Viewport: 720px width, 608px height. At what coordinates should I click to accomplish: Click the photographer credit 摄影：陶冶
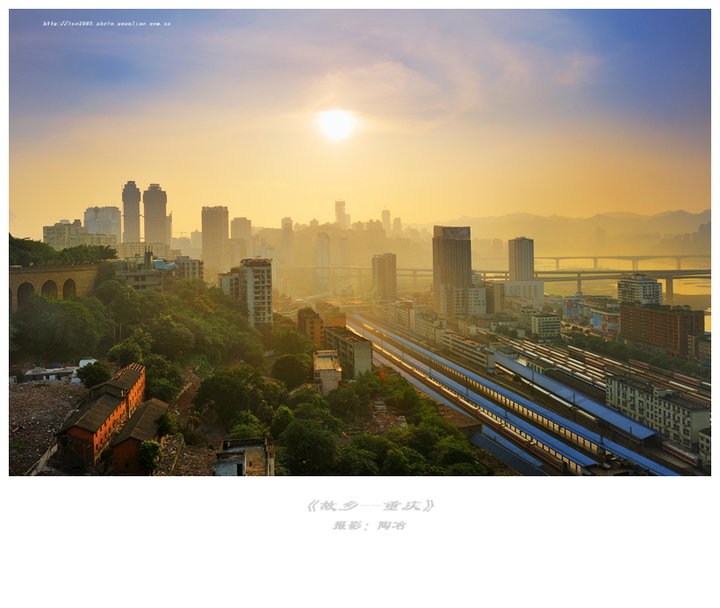[370, 525]
